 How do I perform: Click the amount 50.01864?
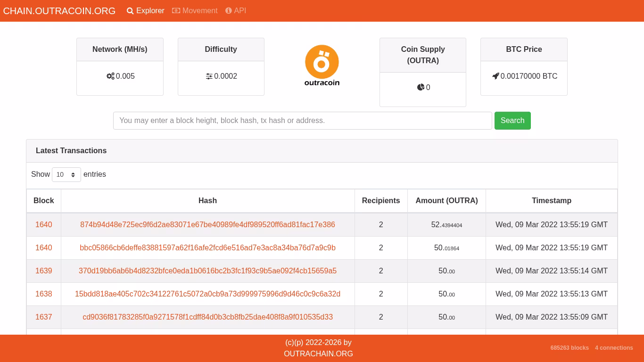446,248
